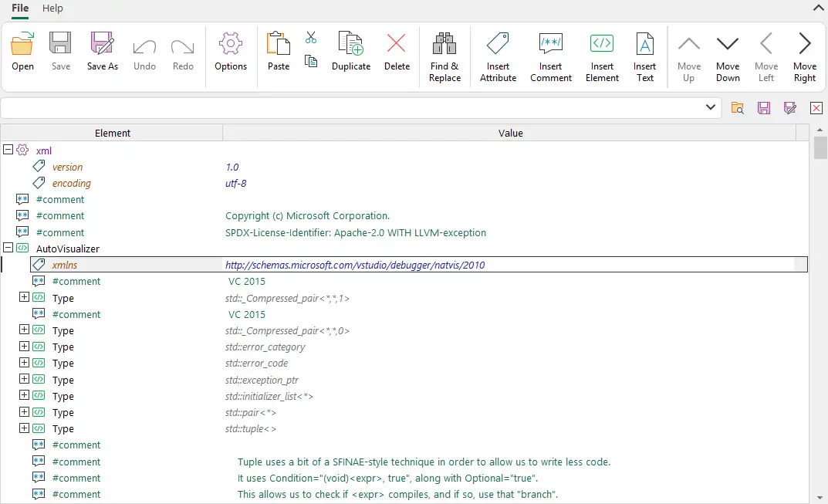Click the Duplicate toolbar icon
This screenshot has height=504, width=828.
pyautogui.click(x=350, y=43)
